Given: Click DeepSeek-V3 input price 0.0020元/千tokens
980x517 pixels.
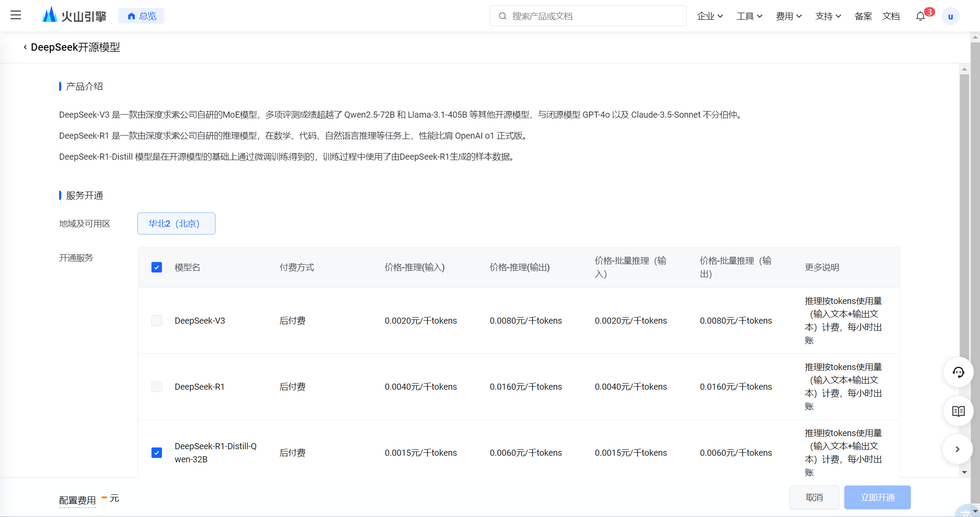Looking at the screenshot, I should [x=421, y=321].
